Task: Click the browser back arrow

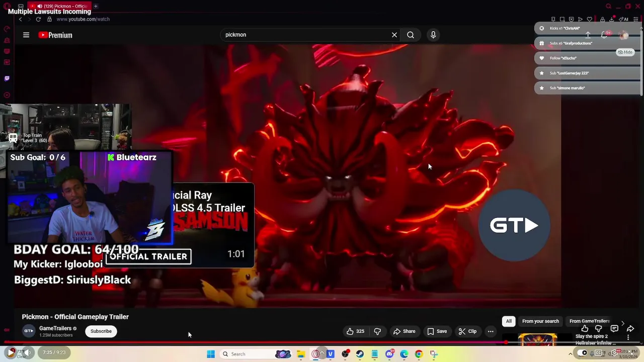Action: (x=20, y=19)
